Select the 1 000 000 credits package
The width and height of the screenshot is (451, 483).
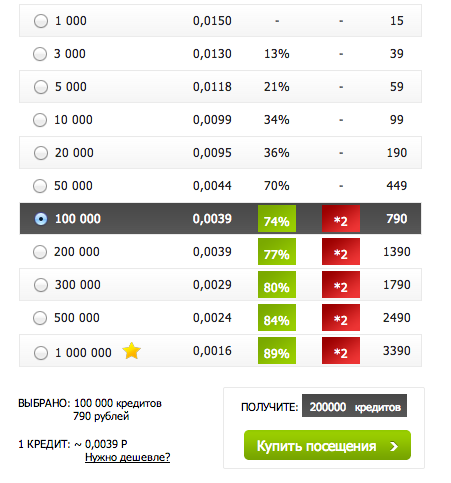(x=41, y=353)
